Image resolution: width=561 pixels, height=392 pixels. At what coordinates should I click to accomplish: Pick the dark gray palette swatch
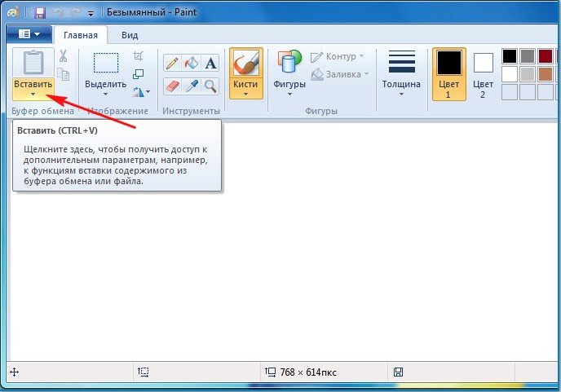coord(528,56)
